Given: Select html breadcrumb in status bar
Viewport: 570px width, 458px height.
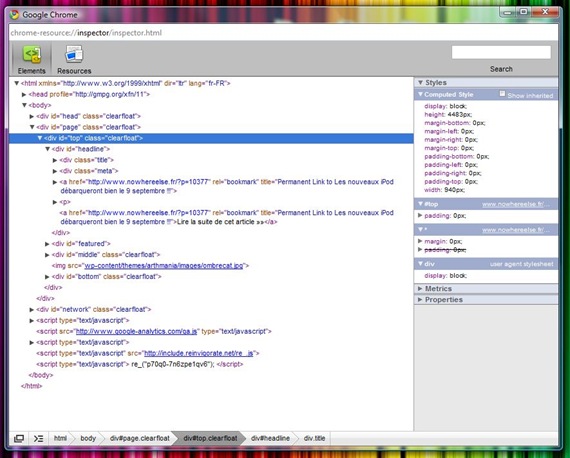Looking at the screenshot, I should pyautogui.click(x=60, y=438).
